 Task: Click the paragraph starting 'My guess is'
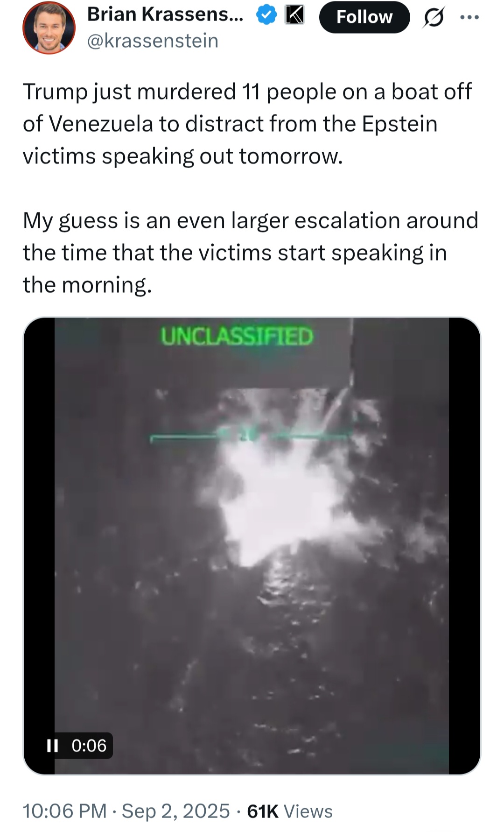coord(251,253)
